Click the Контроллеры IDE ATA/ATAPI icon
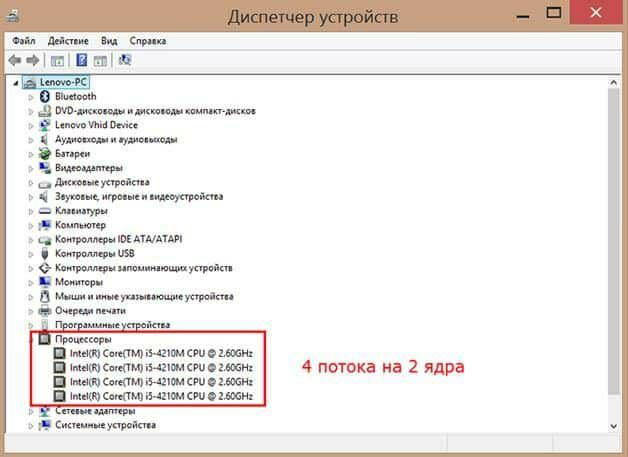Screen dimensions: 628x457 click(45, 240)
